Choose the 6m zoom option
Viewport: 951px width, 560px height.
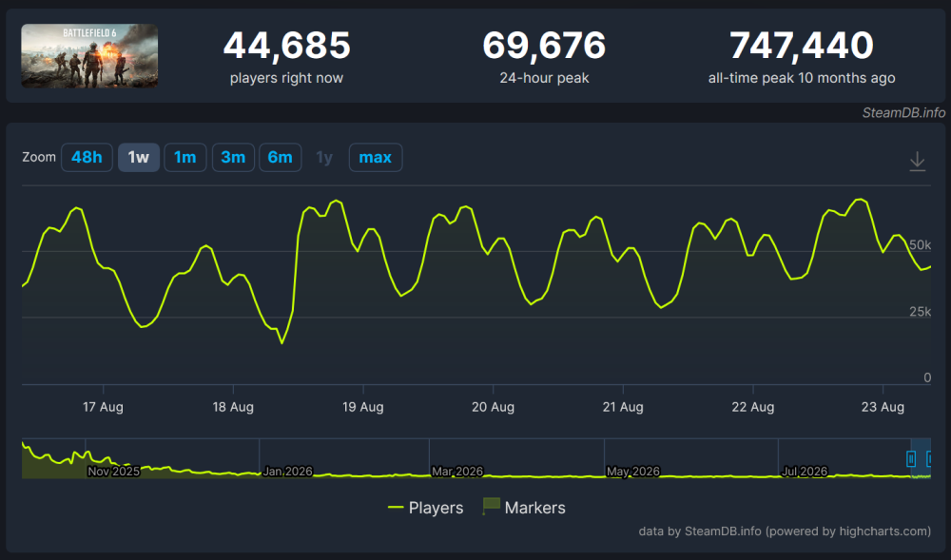click(x=281, y=158)
